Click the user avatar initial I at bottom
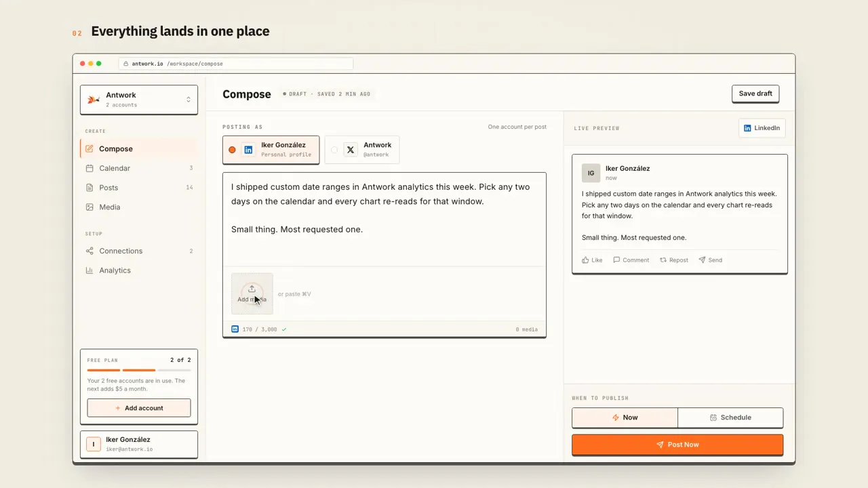The width and height of the screenshot is (868, 488). tap(94, 445)
